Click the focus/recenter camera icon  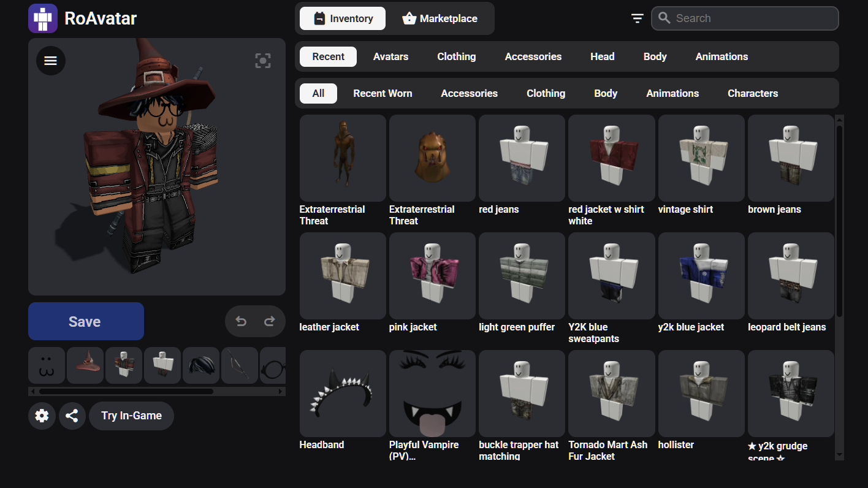coord(263,60)
